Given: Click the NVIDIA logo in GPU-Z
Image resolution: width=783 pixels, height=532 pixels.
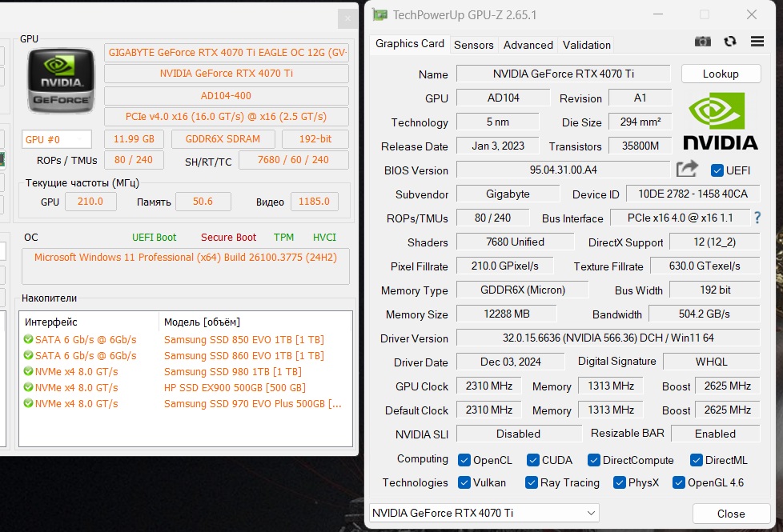Looking at the screenshot, I should [720, 122].
